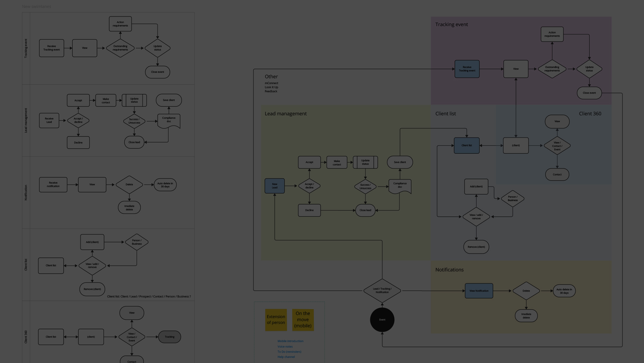This screenshot has height=363, width=644.
Task: Open the Help channel link
Action: point(286,357)
